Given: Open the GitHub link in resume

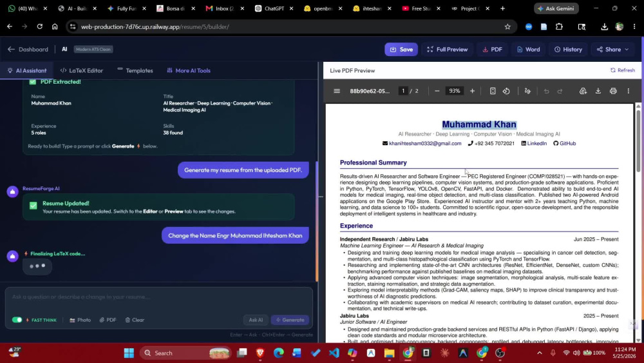Looking at the screenshot, I should pos(567,144).
